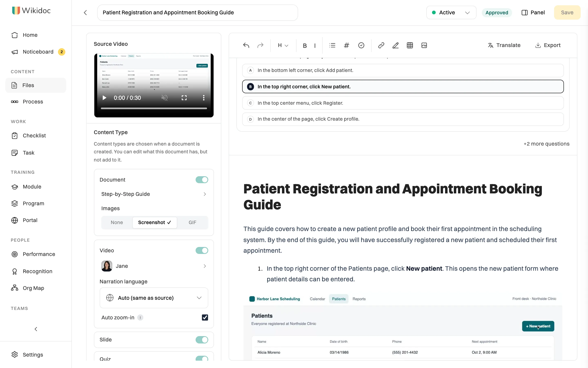Image resolution: width=588 pixels, height=368 pixels.
Task: Click the source video preview
Action: click(x=154, y=85)
